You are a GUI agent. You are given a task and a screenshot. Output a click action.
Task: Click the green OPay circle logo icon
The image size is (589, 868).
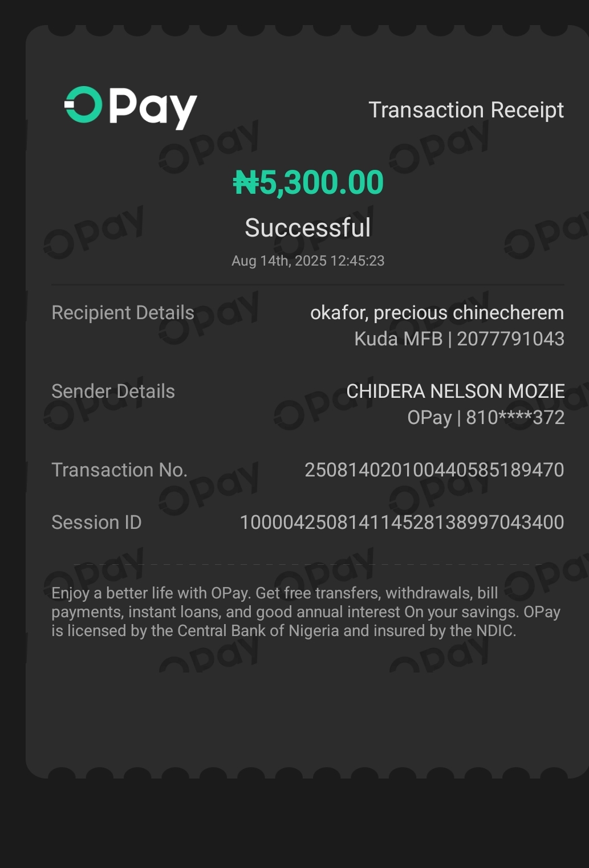click(x=84, y=105)
